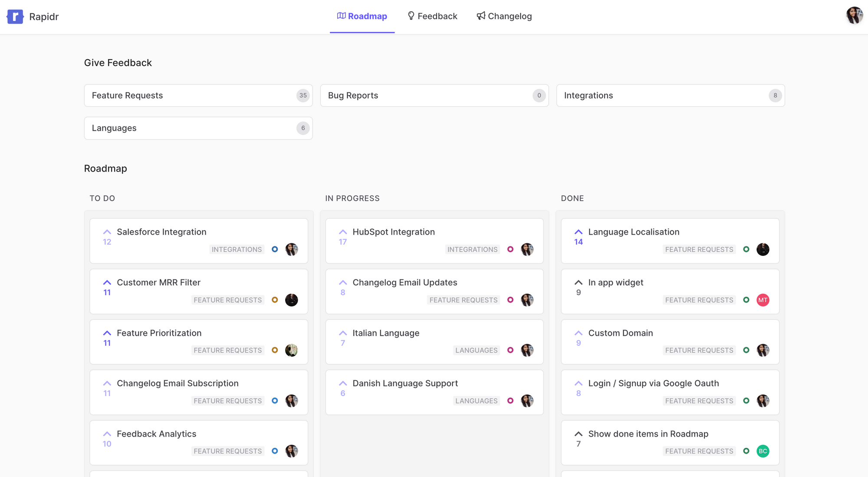Open the Integrations feedback board
The image size is (868, 477).
pyautogui.click(x=671, y=96)
